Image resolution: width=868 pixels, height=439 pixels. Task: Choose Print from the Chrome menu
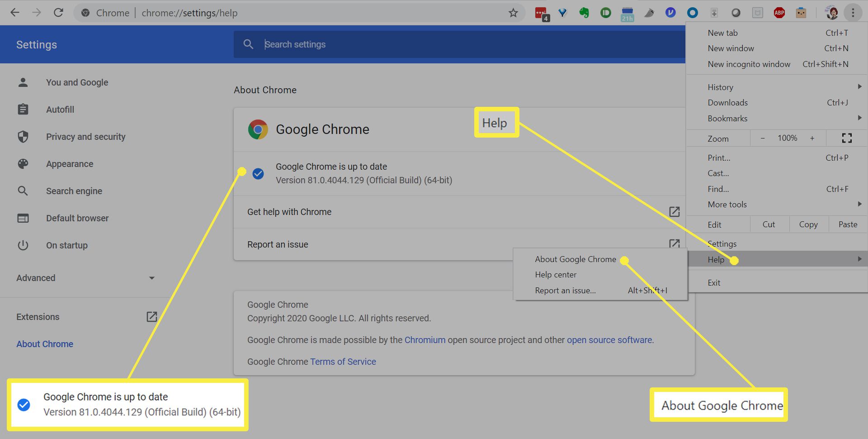[777, 157]
